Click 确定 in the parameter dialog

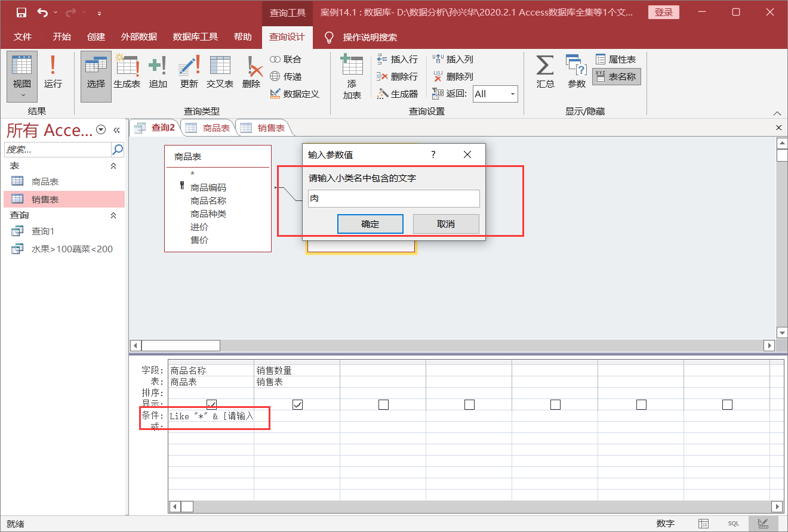coord(370,224)
